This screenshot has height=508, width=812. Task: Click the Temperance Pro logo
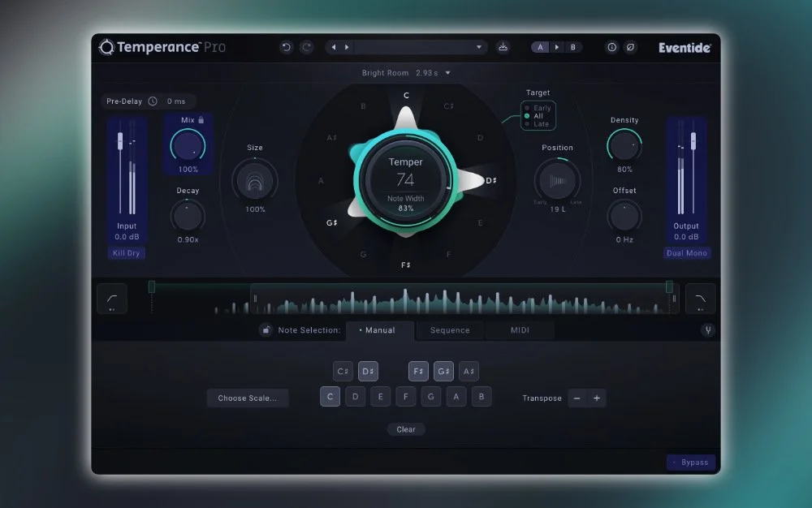(162, 47)
